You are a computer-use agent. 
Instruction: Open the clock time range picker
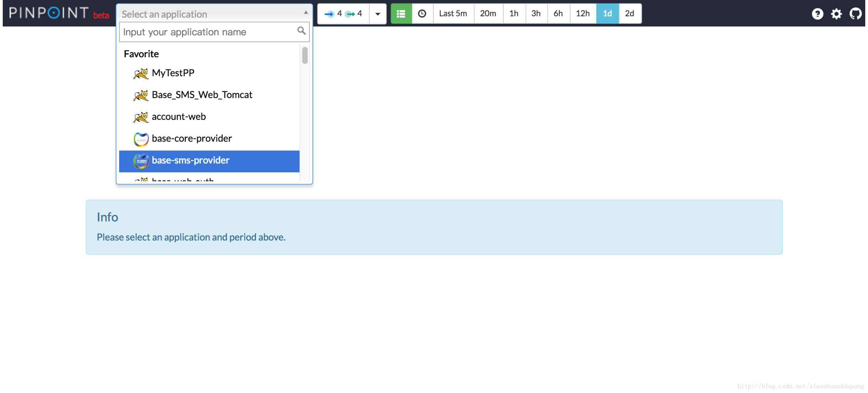point(422,14)
